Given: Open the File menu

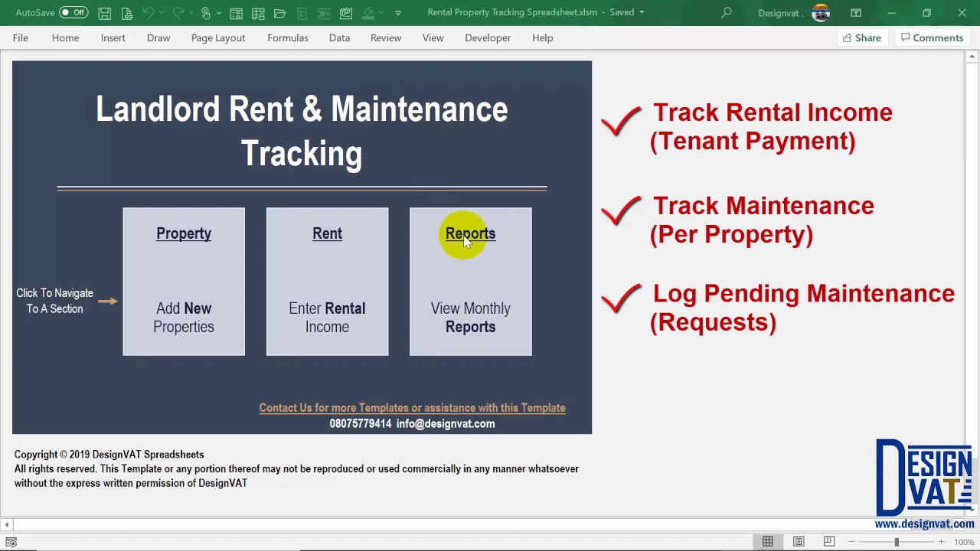Looking at the screenshot, I should [x=21, y=37].
